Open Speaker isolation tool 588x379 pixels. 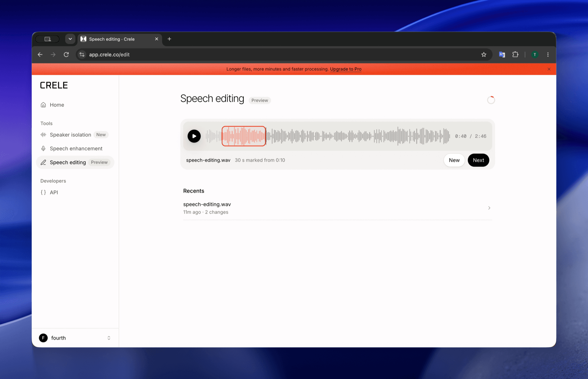coord(75,135)
